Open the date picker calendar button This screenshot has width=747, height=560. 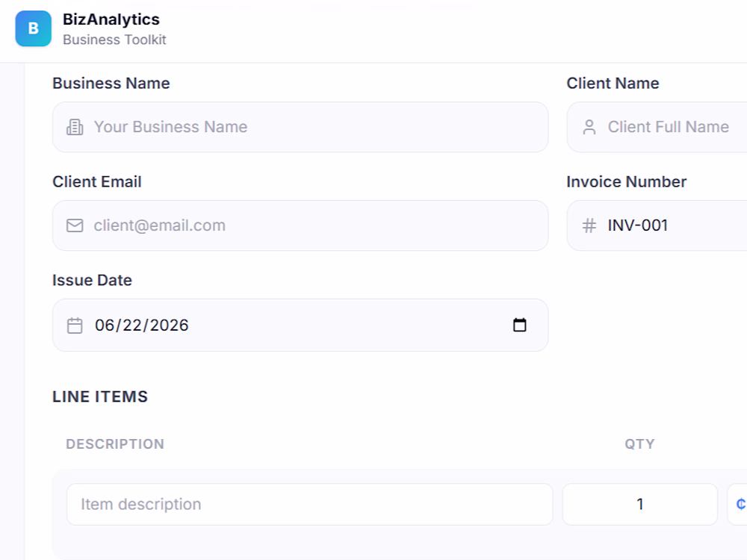520,325
